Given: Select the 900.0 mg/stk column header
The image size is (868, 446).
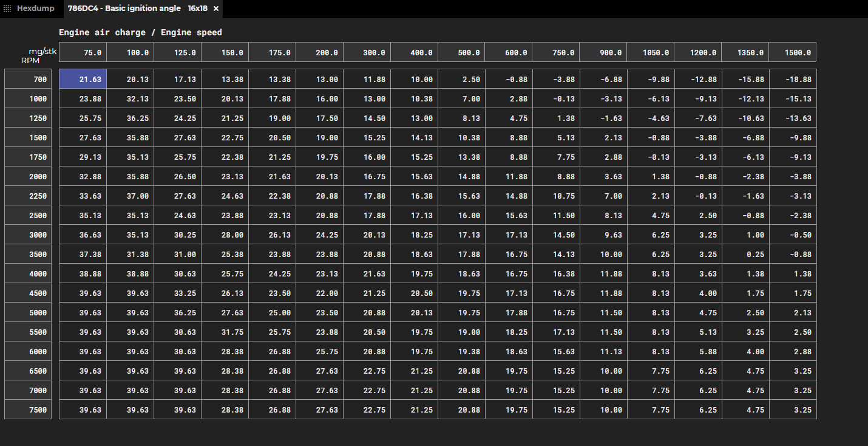Looking at the screenshot, I should (603, 52).
